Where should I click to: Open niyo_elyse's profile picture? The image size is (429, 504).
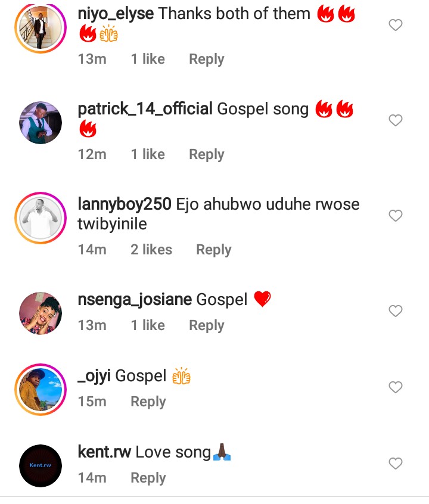41,27
